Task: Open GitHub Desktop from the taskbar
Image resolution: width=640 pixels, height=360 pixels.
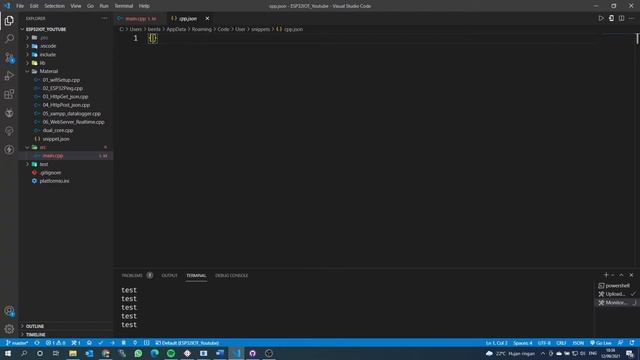Action: pos(252,353)
